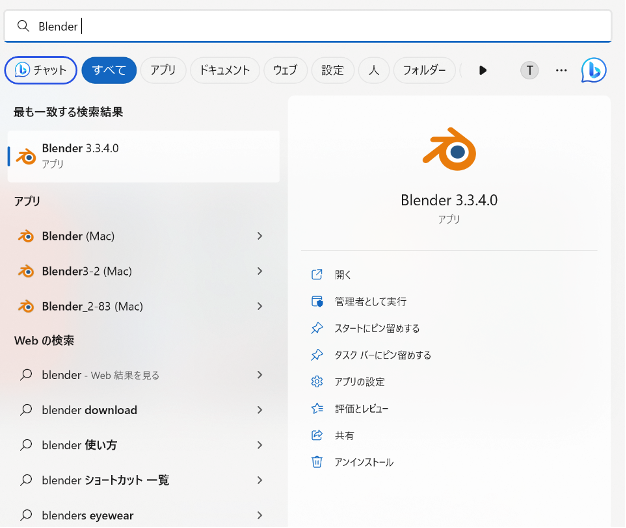Click the large Blender logo in the preview pane
This screenshot has width=626, height=528.
[x=450, y=149]
